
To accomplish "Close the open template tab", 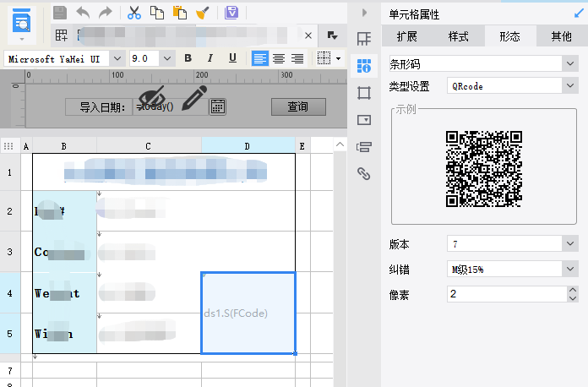I will point(308,35).
